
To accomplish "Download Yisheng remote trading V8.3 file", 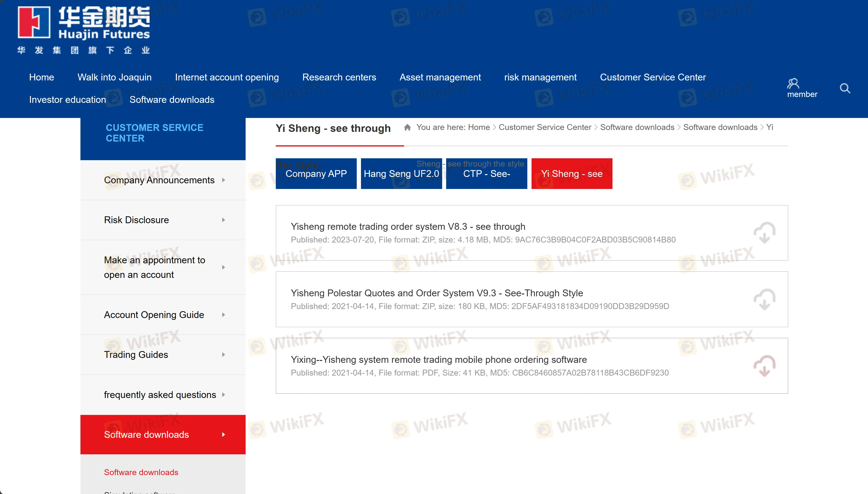I will (x=764, y=233).
